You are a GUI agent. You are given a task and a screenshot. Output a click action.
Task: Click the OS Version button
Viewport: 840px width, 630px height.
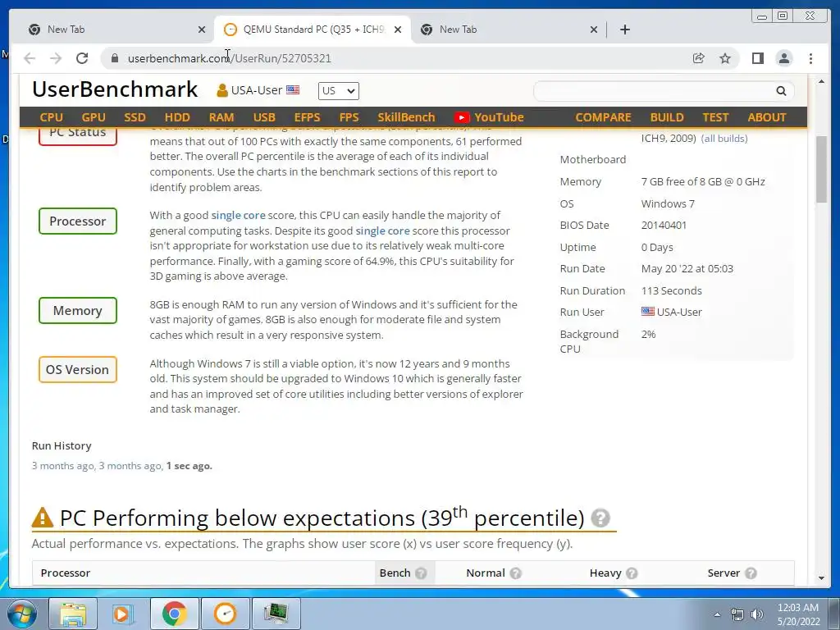point(78,370)
